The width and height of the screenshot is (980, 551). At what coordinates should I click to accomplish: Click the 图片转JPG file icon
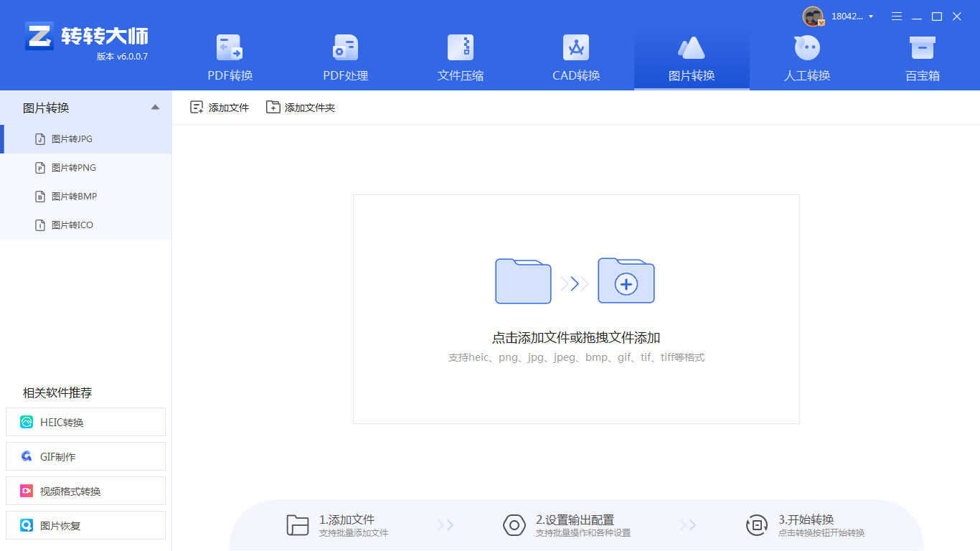[40, 139]
